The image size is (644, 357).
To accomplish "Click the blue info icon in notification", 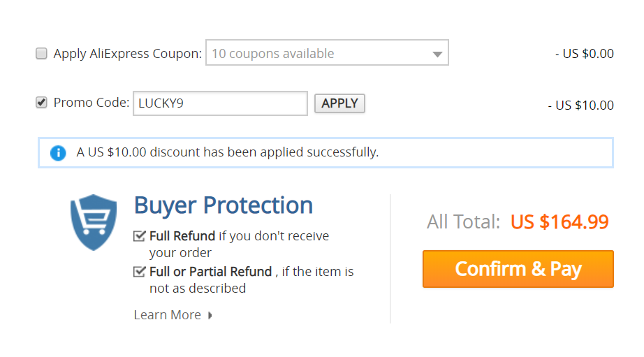I will (x=58, y=153).
